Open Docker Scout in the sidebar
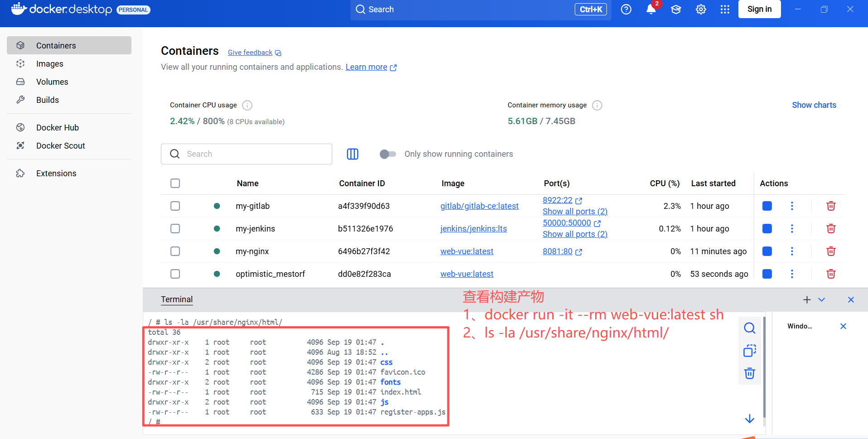 pyautogui.click(x=69, y=145)
